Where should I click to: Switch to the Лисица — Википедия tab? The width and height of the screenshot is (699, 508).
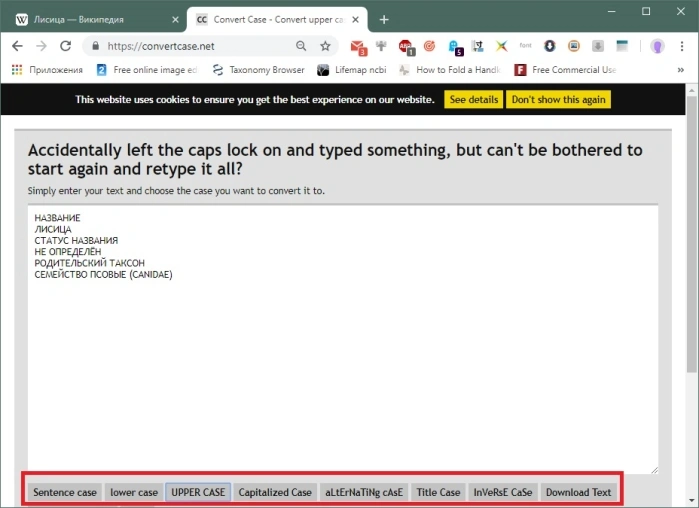pyautogui.click(x=94, y=20)
